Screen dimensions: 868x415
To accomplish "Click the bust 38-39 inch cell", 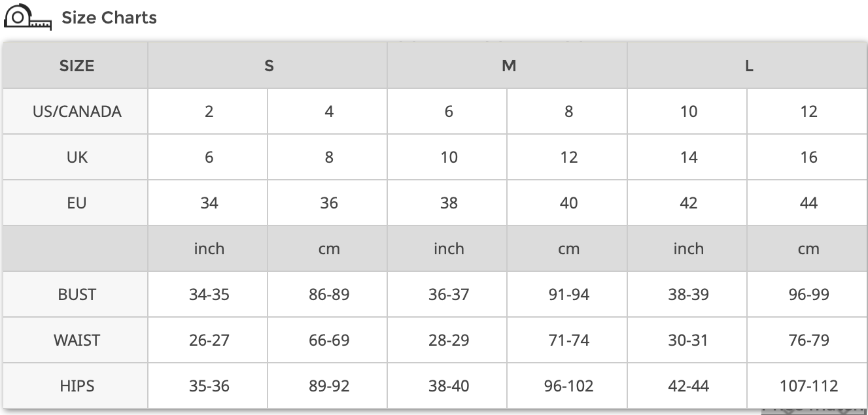I will (688, 295).
